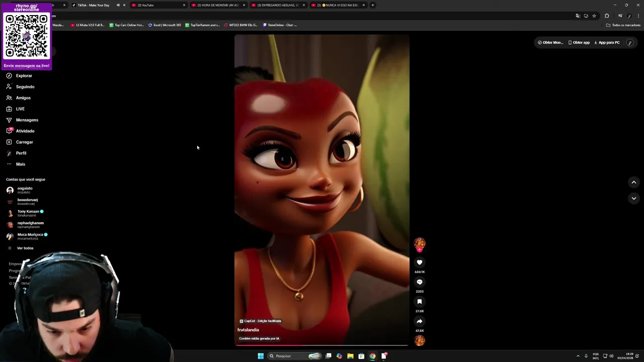This screenshot has height=362, width=644.
Task: Open SteerOnline Chat bookmark
Action: pyautogui.click(x=280, y=25)
